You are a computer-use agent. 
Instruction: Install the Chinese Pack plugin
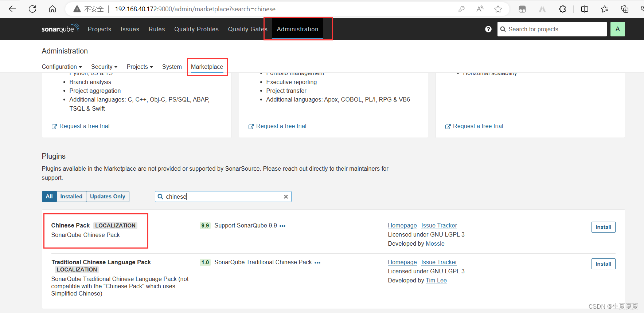coord(603,227)
